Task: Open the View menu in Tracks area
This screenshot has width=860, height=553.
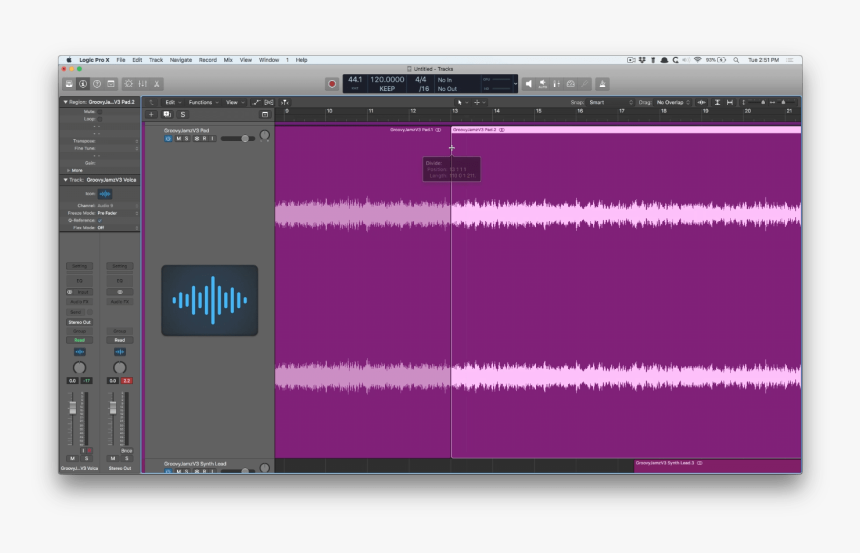Action: click(235, 102)
